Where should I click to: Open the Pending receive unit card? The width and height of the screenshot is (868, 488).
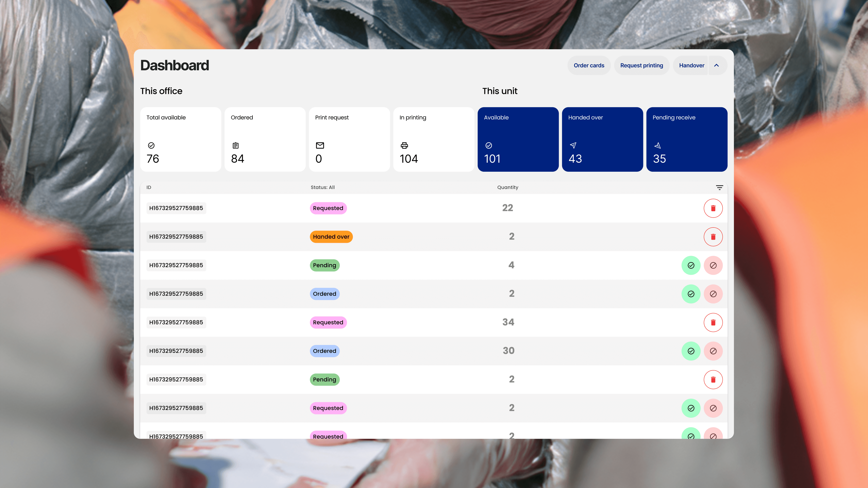(x=686, y=139)
